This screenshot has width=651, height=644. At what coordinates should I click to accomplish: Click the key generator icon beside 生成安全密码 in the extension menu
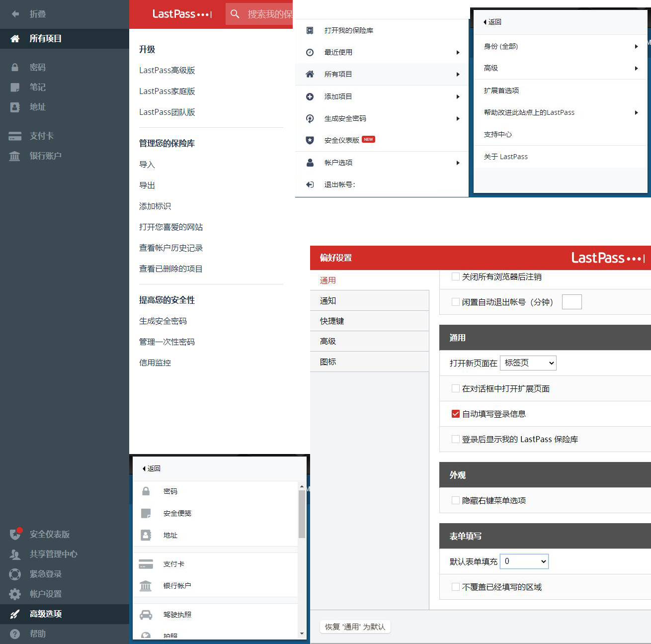pyautogui.click(x=310, y=118)
